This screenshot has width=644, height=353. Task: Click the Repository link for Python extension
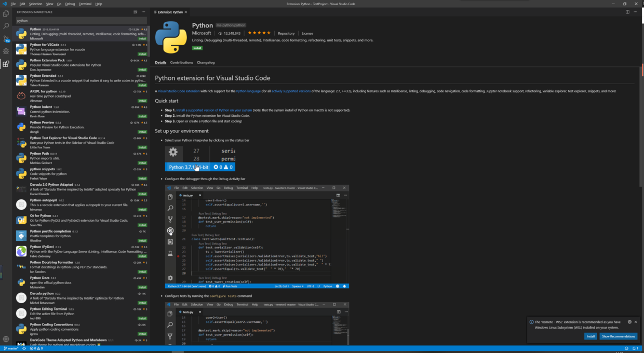coord(286,33)
